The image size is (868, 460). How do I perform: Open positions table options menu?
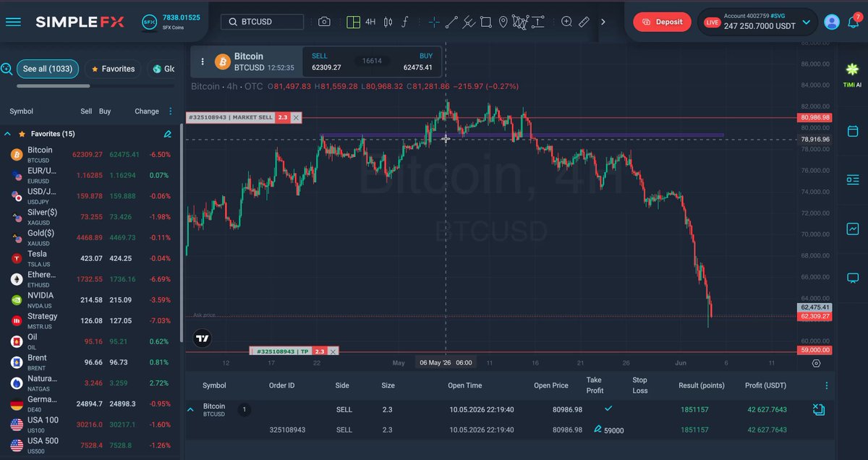[x=826, y=386]
